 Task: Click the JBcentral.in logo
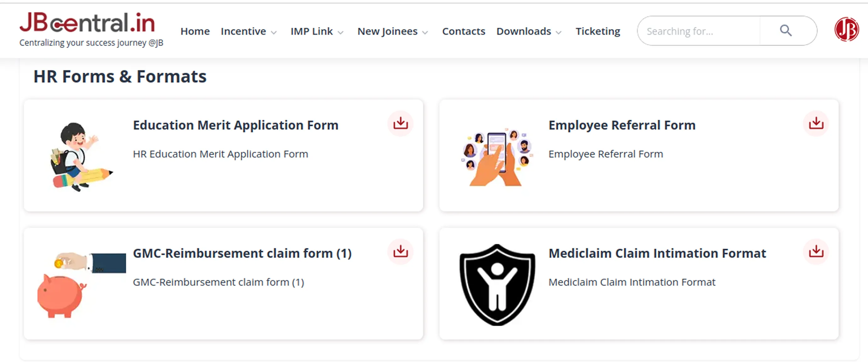coord(88,24)
